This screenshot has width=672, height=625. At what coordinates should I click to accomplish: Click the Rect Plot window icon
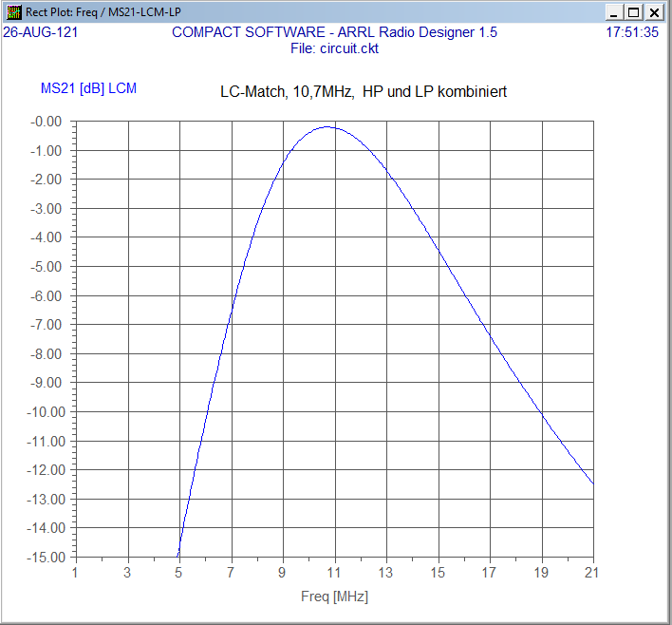click(13, 12)
